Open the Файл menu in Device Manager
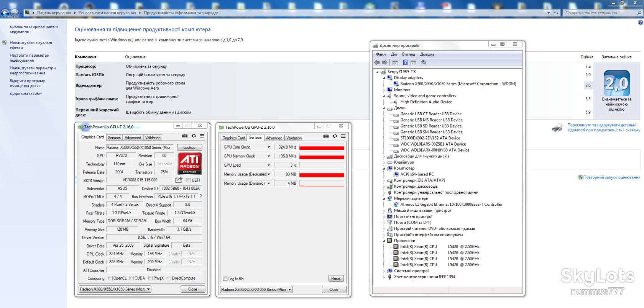This screenshot has height=308, width=644. pyautogui.click(x=381, y=54)
